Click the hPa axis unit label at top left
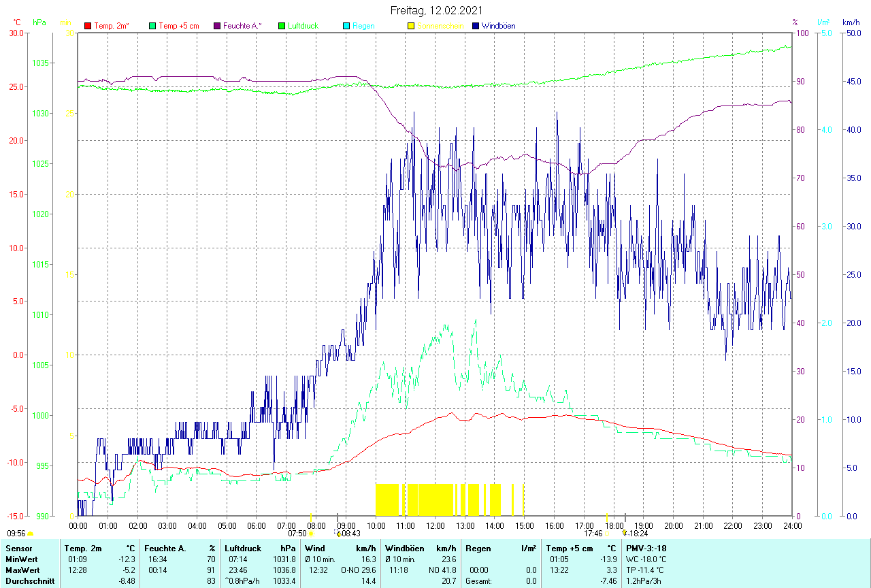871x588 pixels. click(x=39, y=22)
